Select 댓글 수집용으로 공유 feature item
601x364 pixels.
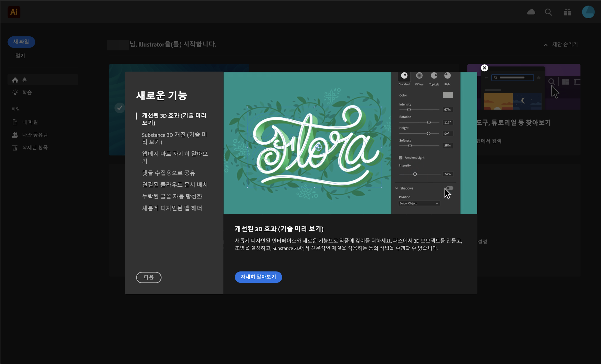click(x=169, y=173)
